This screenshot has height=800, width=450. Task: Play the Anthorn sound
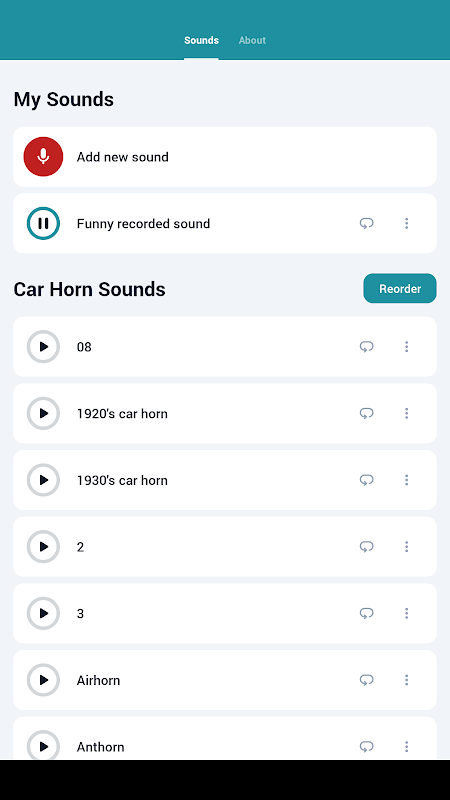pyautogui.click(x=43, y=746)
